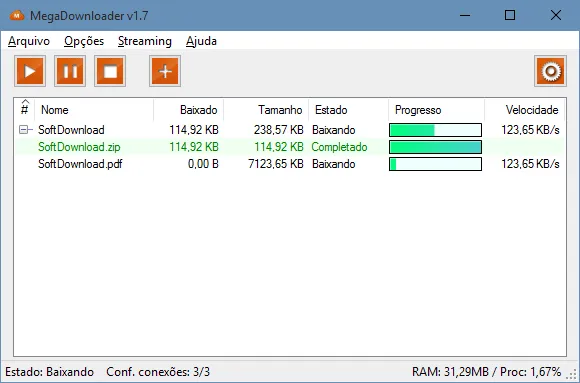Pause downloads with the orange pause button

[x=70, y=71]
